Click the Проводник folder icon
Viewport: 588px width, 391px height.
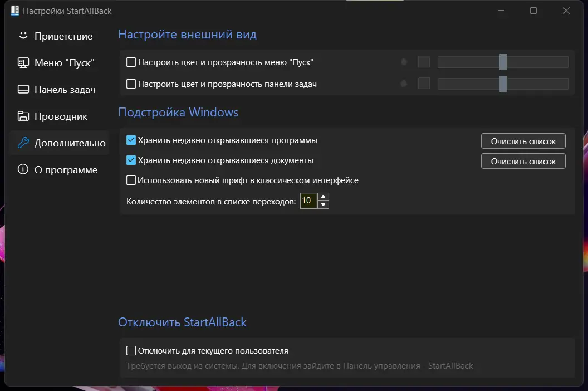tap(23, 116)
